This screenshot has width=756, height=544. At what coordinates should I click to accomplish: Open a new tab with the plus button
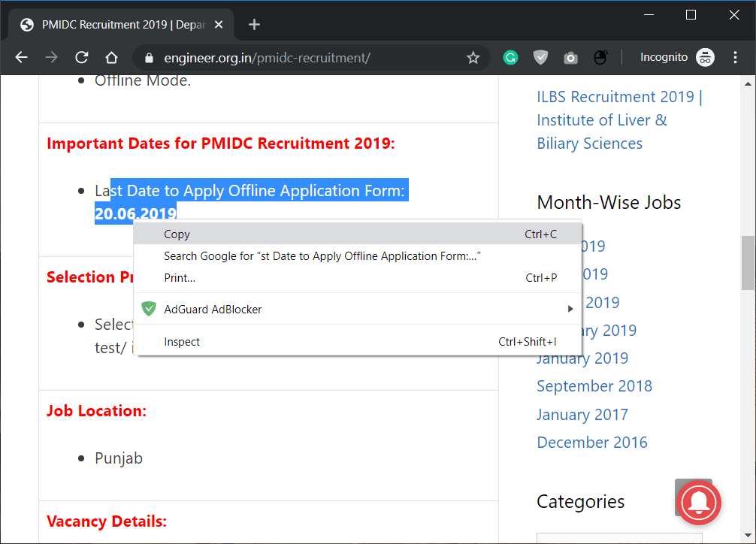[254, 25]
